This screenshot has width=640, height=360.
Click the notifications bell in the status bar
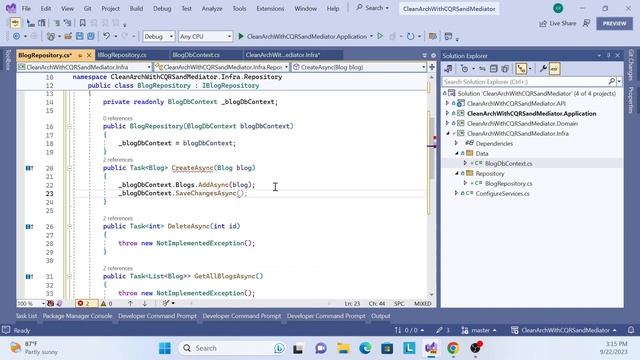click(631, 330)
